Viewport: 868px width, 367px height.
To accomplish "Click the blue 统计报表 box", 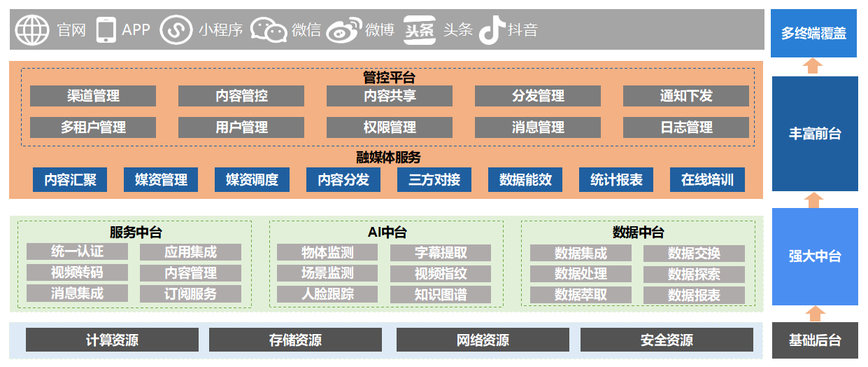I will click(616, 180).
